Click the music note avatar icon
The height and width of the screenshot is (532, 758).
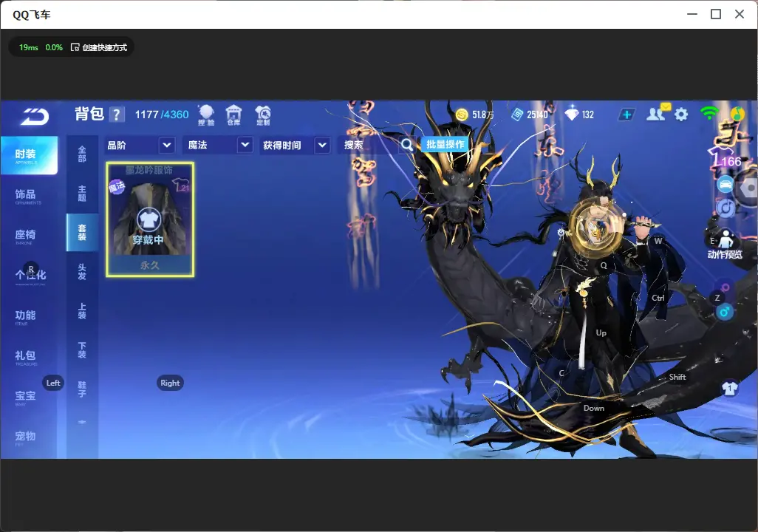(x=737, y=114)
